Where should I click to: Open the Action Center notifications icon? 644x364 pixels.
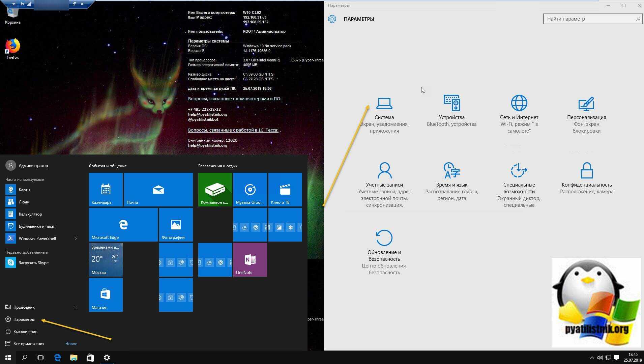click(616, 358)
